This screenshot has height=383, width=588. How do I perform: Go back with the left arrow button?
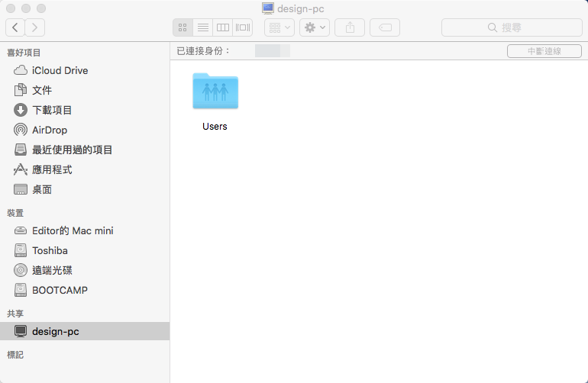coord(15,27)
